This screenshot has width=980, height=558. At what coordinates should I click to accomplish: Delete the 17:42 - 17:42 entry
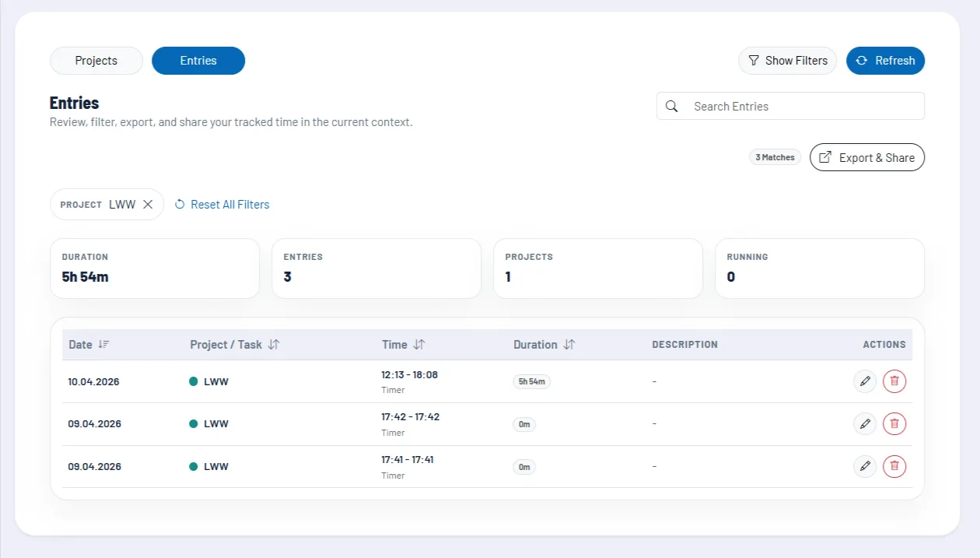pos(894,424)
